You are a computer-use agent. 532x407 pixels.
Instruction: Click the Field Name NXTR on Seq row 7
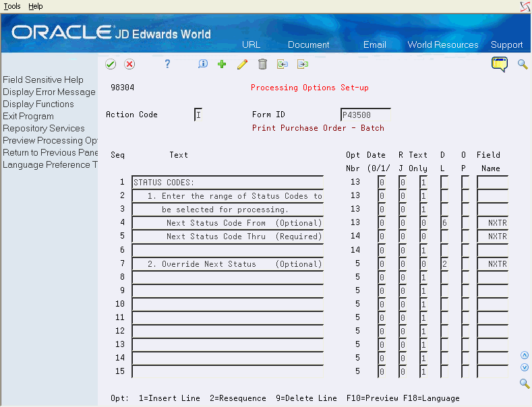pyautogui.click(x=493, y=264)
